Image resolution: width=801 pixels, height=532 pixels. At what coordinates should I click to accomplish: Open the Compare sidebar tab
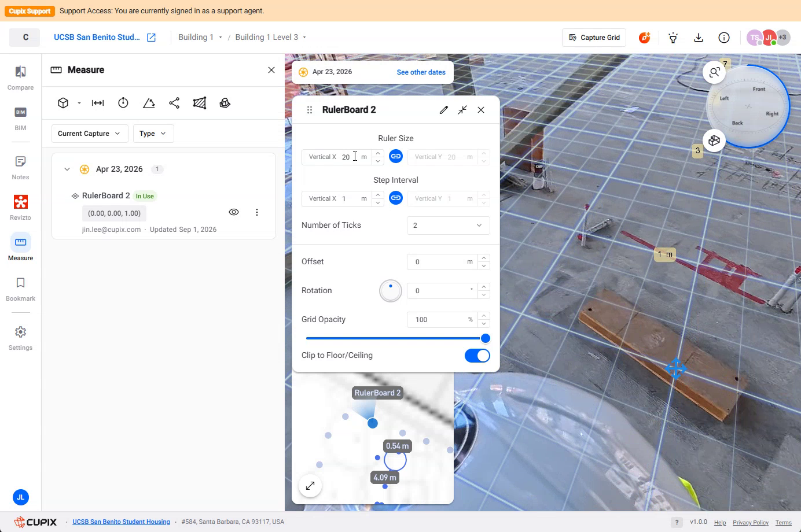click(x=21, y=78)
